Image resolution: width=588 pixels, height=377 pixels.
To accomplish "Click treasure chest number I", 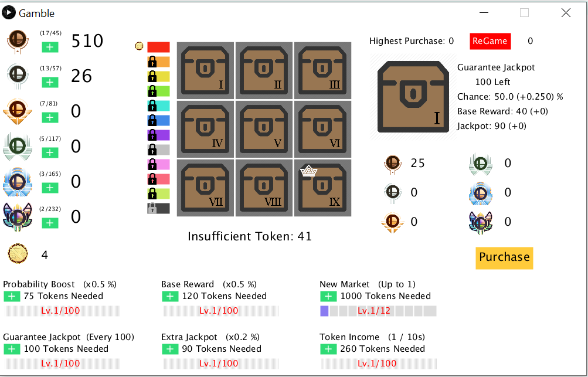I will click(205, 70).
